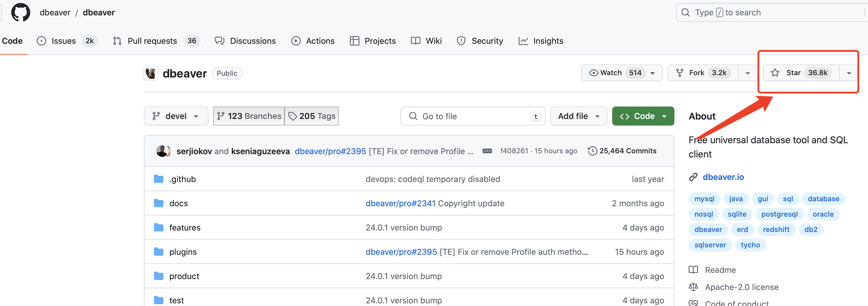Screen dimensions: 868x306
Task: Click the product folder icon
Action: coord(158,276)
